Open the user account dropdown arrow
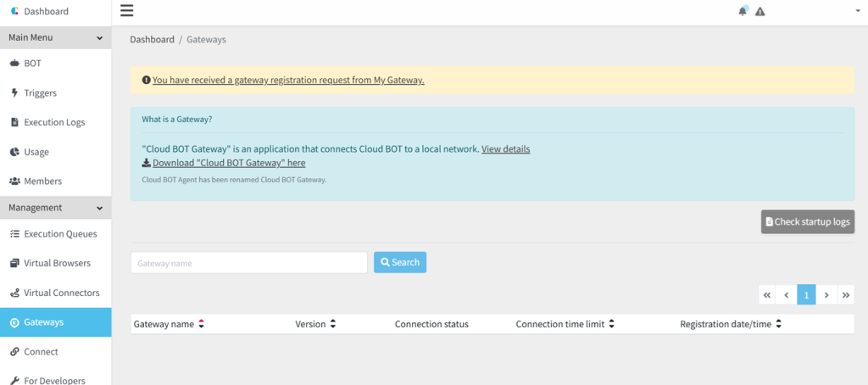The width and height of the screenshot is (868, 385). point(858,11)
